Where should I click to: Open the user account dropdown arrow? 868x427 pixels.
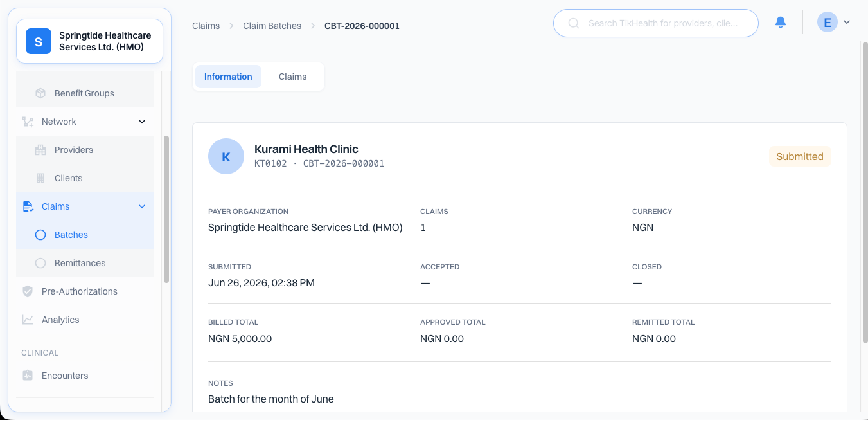tap(847, 23)
